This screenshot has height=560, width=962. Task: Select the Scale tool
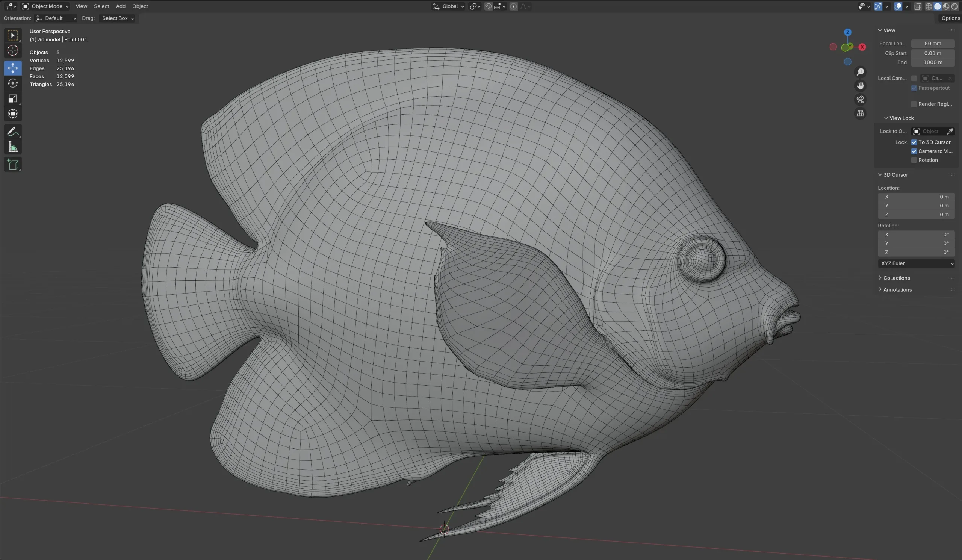[x=13, y=99]
